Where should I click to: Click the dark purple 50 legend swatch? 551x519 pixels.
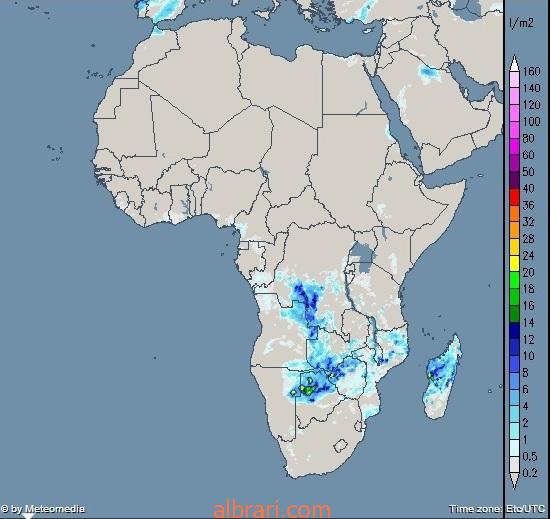514,180
